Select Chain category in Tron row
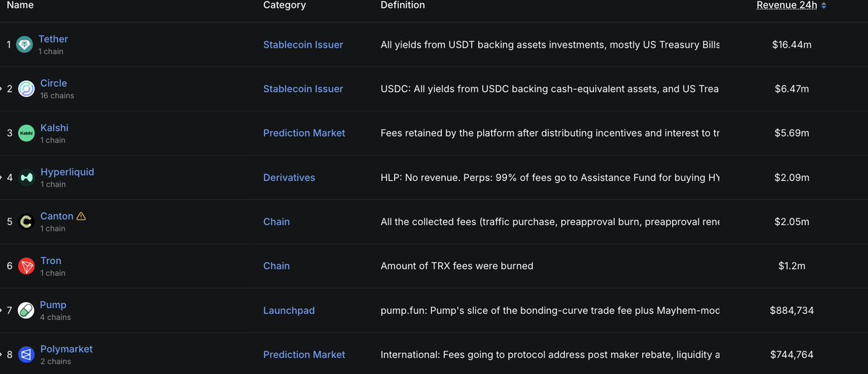Image resolution: width=868 pixels, height=374 pixels. [276, 266]
